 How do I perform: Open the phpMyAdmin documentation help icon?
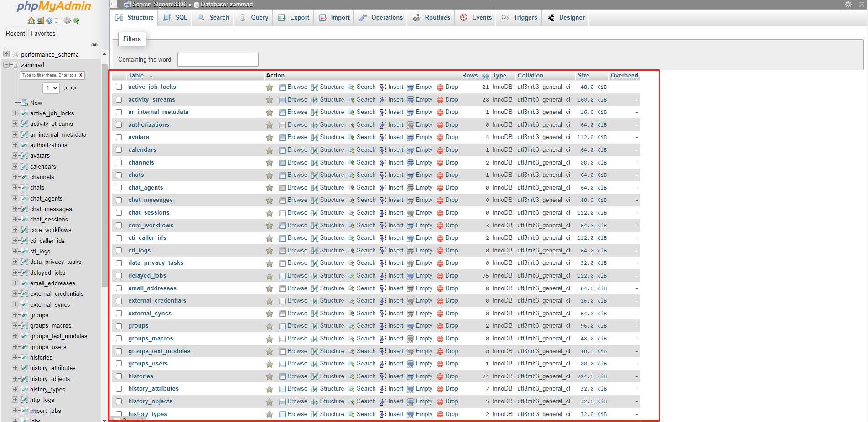click(x=49, y=21)
